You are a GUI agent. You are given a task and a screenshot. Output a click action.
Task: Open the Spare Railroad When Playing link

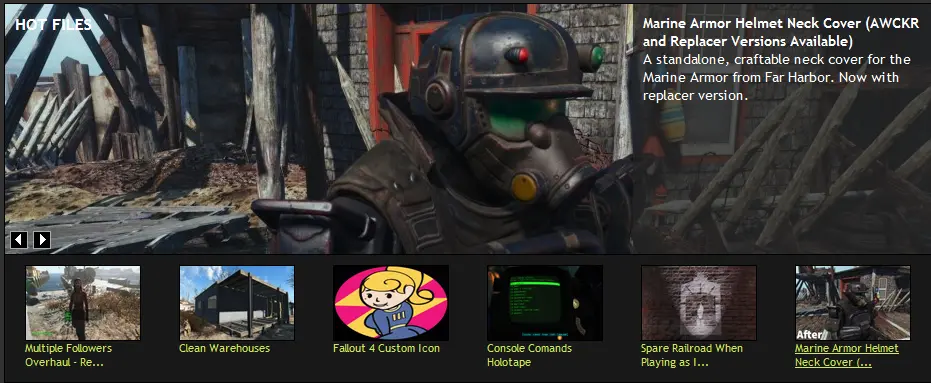coord(692,355)
